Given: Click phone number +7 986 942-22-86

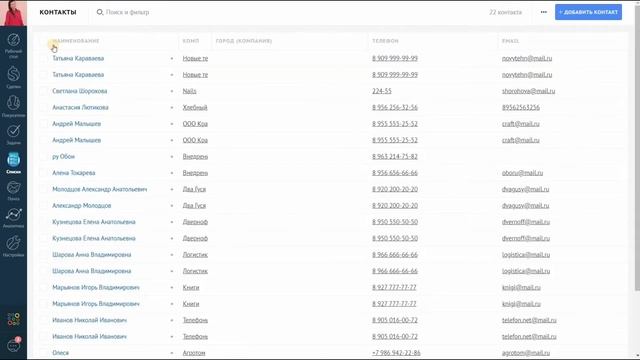Looking at the screenshot, I should (x=396, y=353).
